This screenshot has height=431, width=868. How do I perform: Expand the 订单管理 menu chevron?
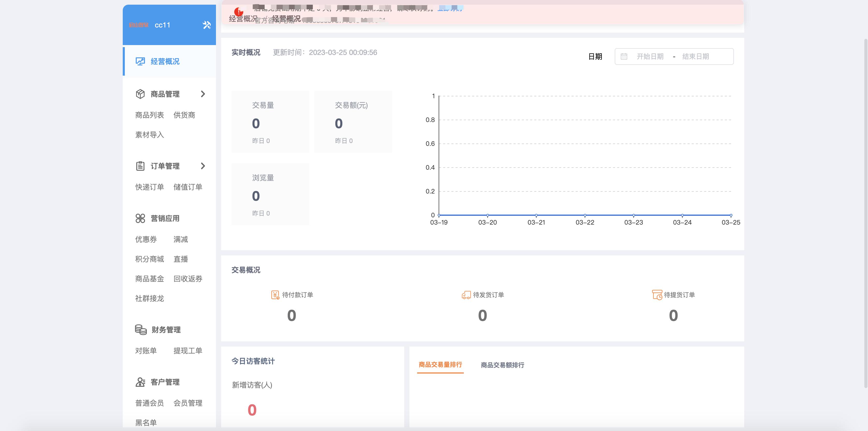pos(203,166)
